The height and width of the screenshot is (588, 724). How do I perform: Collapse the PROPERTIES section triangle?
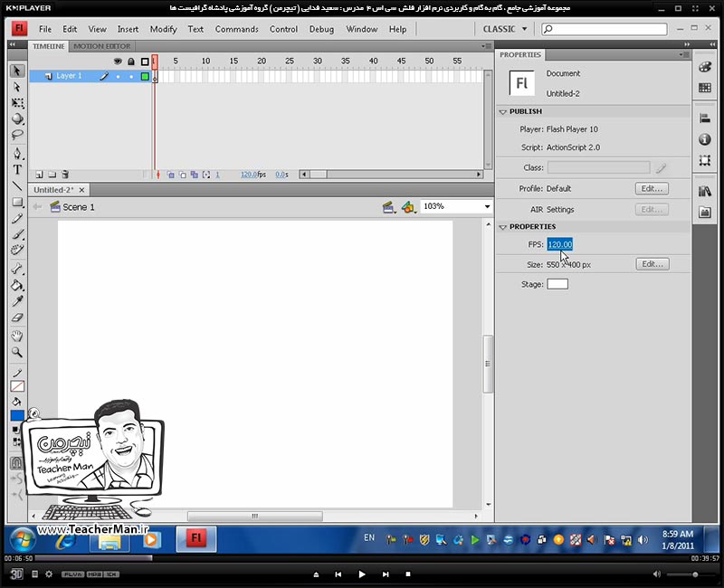pyautogui.click(x=503, y=227)
